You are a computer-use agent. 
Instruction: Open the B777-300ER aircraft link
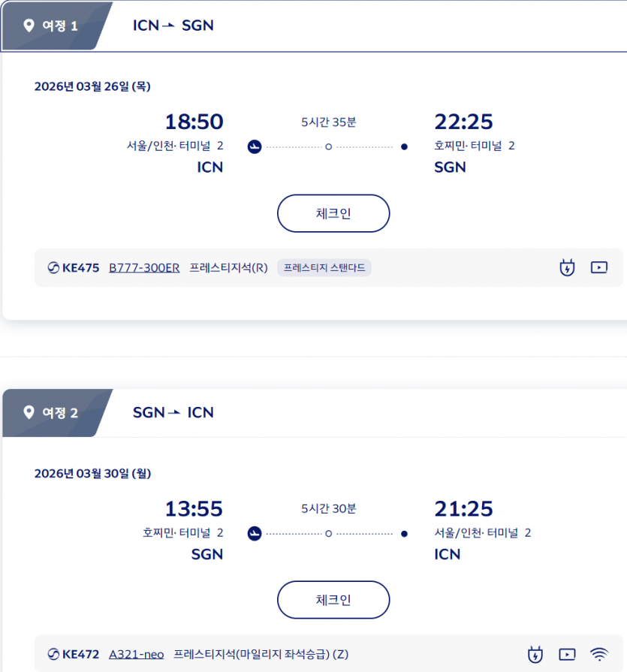(x=144, y=267)
